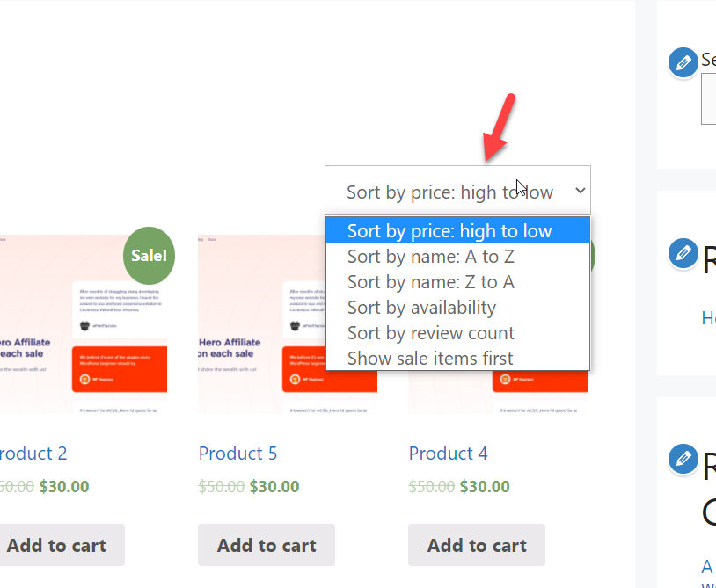
Task: Open the Product 4 title link
Action: 448,454
